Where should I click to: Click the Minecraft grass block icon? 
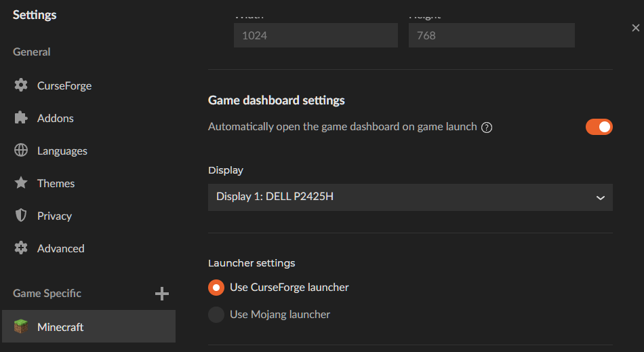click(x=21, y=326)
